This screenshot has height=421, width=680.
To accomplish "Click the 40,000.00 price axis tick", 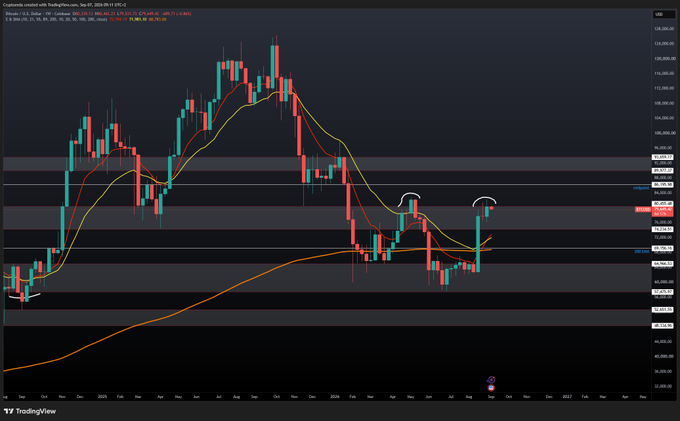I will pos(664,356).
